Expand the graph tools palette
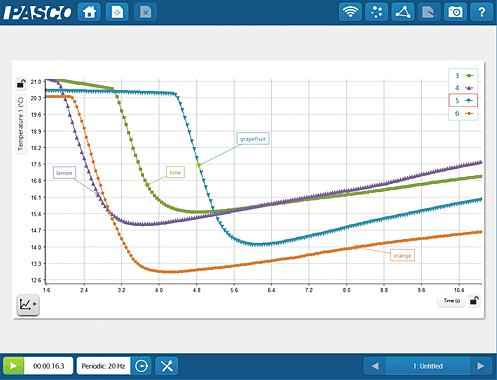The image size is (497, 380). (28, 305)
